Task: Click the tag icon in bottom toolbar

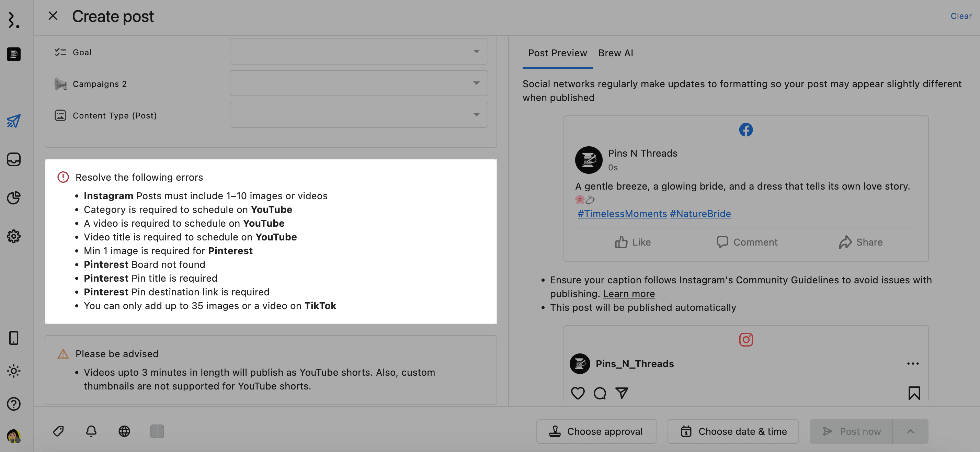Action: tap(58, 431)
